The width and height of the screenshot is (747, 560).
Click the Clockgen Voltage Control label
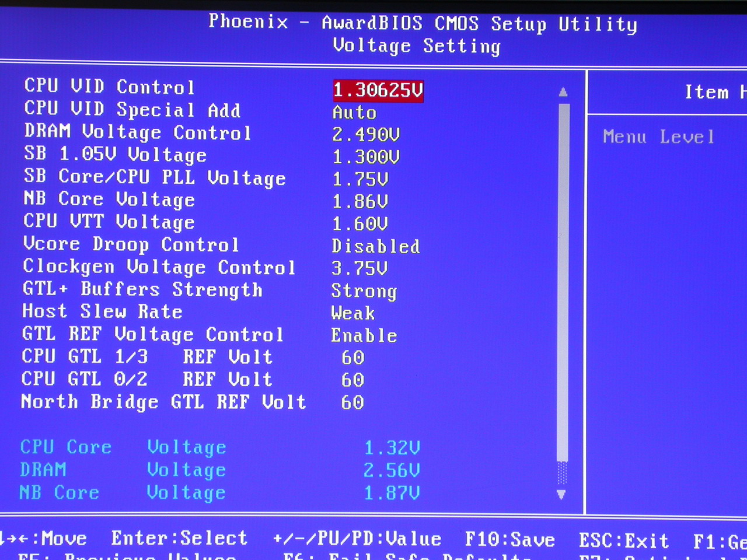[x=159, y=267]
